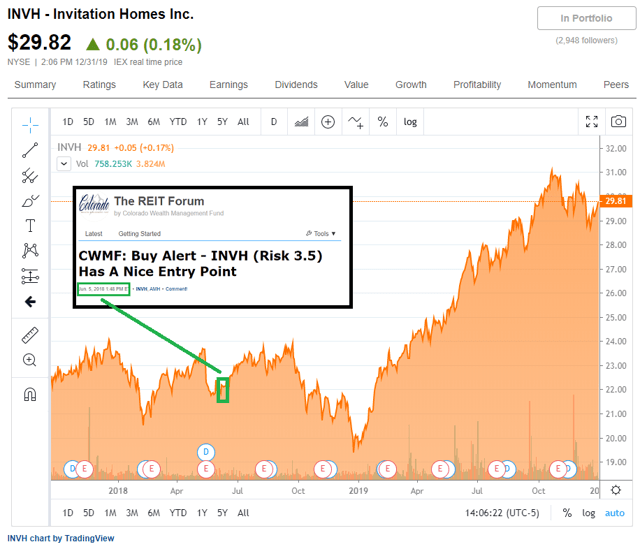Select the text annotation tool
Screen dimensions: 640x549
30,225
